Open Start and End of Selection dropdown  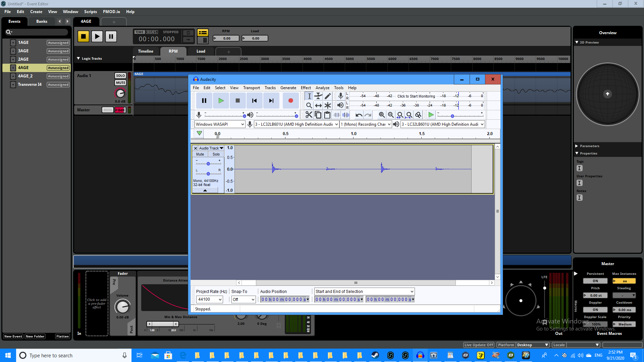[x=364, y=292]
